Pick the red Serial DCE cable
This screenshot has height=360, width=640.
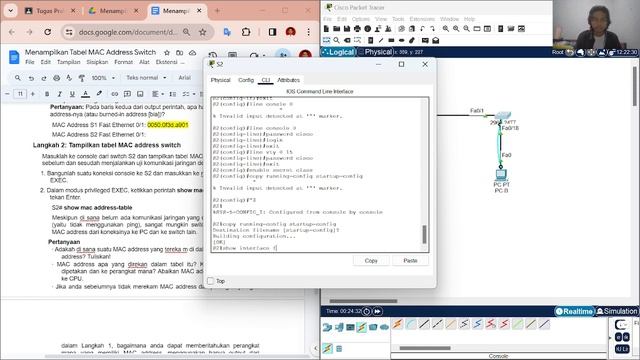point(491,324)
